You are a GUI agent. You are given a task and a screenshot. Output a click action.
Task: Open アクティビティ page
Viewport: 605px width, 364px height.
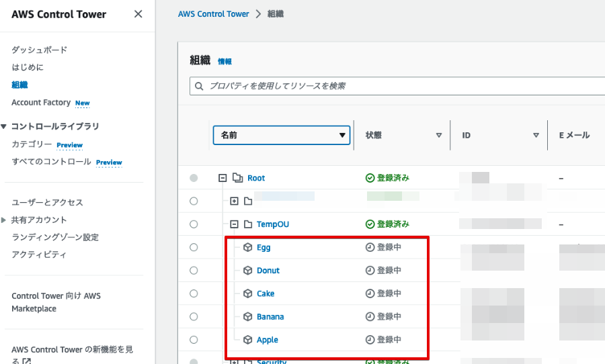tap(39, 255)
